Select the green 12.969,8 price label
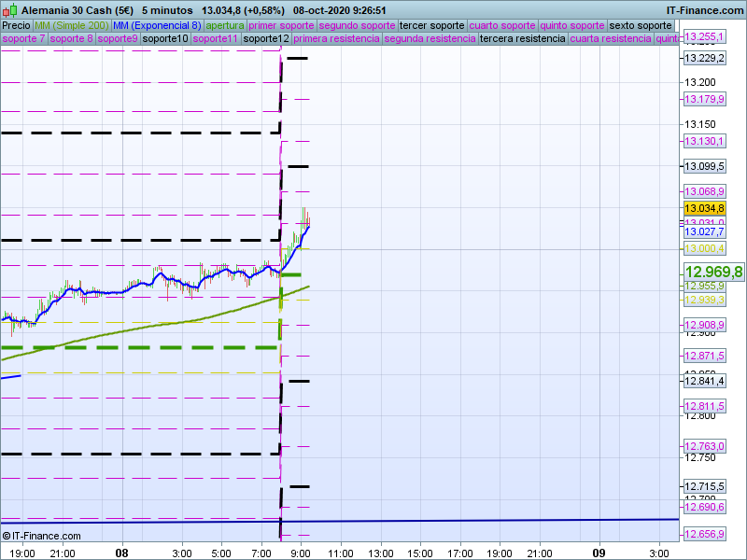The width and height of the screenshot is (747, 560). (713, 272)
